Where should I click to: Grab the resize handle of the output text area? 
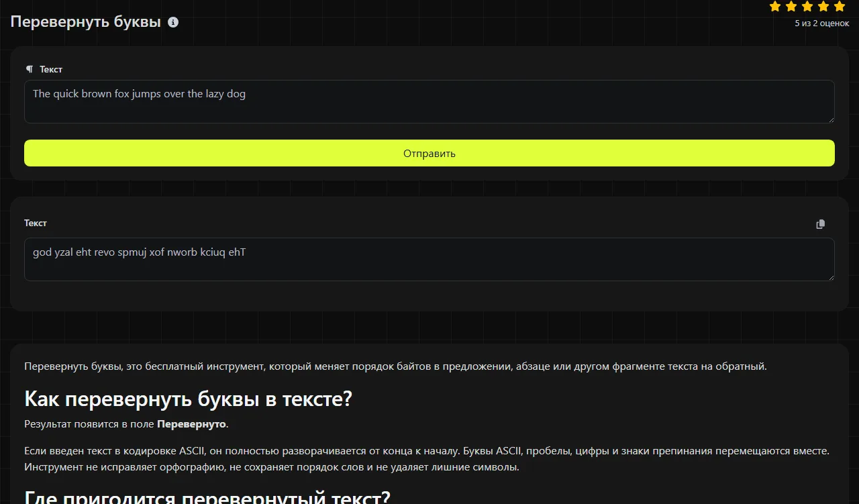[831, 277]
